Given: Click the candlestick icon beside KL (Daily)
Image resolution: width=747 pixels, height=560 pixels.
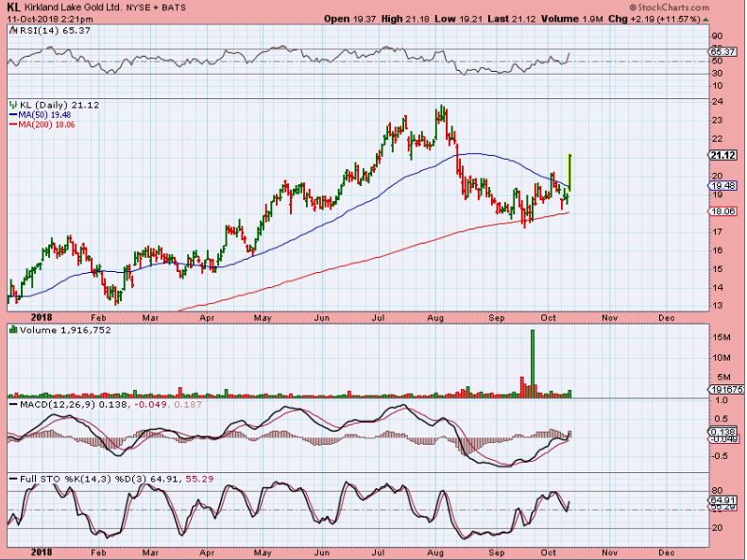Looking at the screenshot, I should [x=13, y=105].
